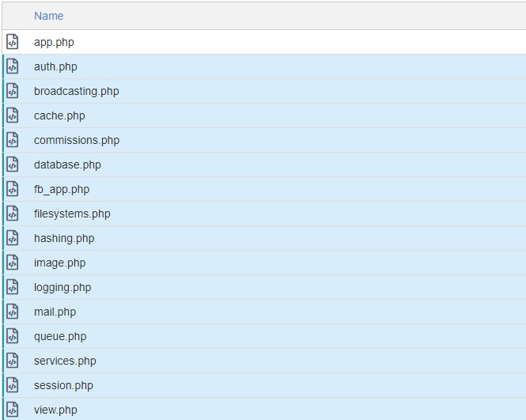Select the image.php file name

[59, 263]
